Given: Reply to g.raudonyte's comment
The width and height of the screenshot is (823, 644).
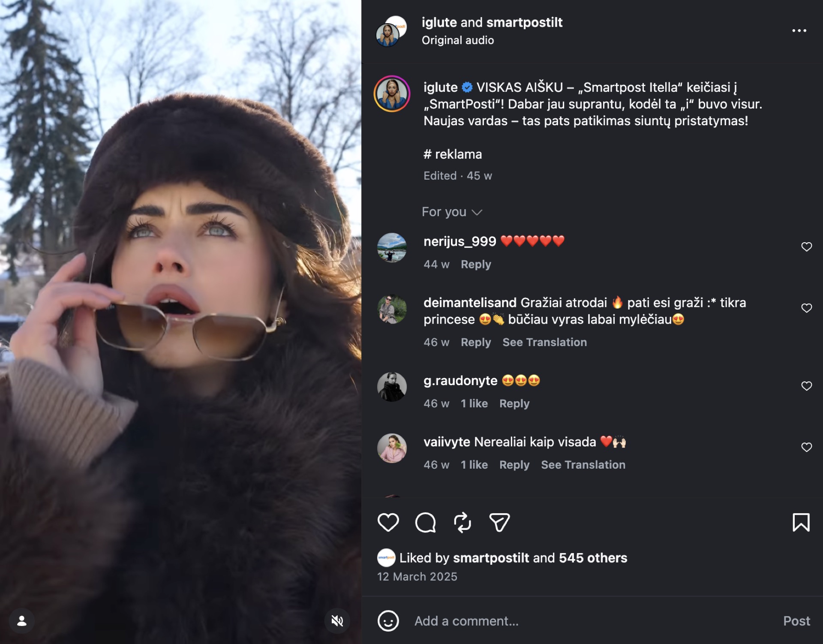Looking at the screenshot, I should [x=514, y=403].
